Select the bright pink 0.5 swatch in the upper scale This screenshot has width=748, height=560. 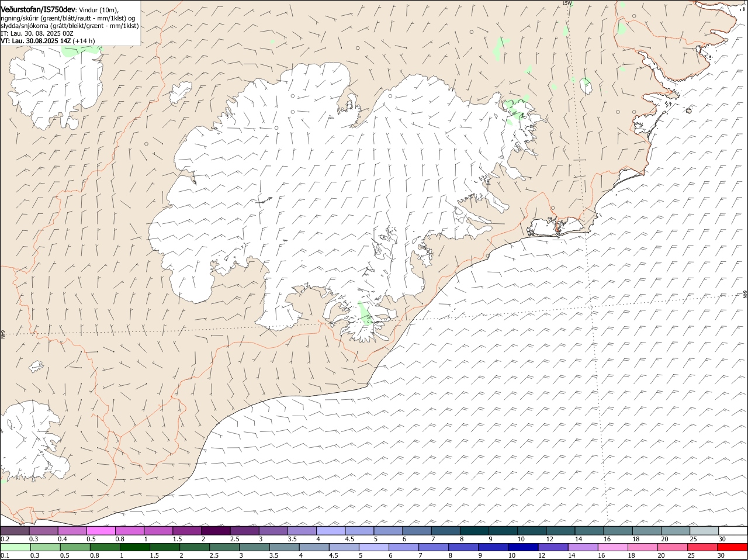[101, 531]
